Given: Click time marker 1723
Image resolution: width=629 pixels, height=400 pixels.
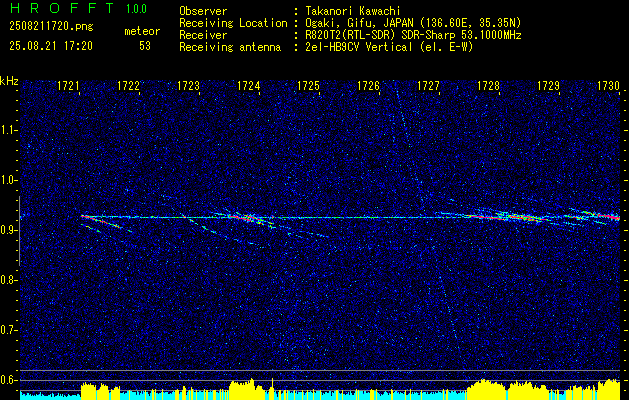Looking at the screenshot, I should click(x=188, y=85).
